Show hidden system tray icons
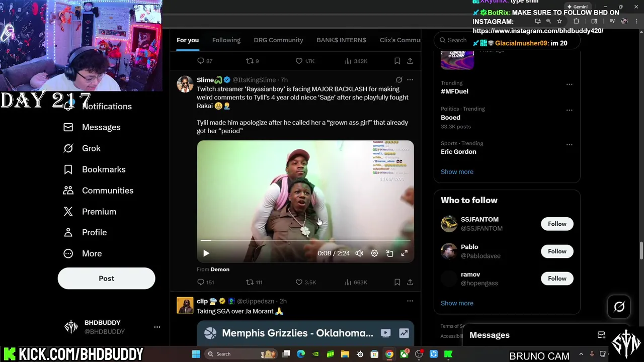Image resolution: width=644 pixels, height=362 pixels. [581, 354]
